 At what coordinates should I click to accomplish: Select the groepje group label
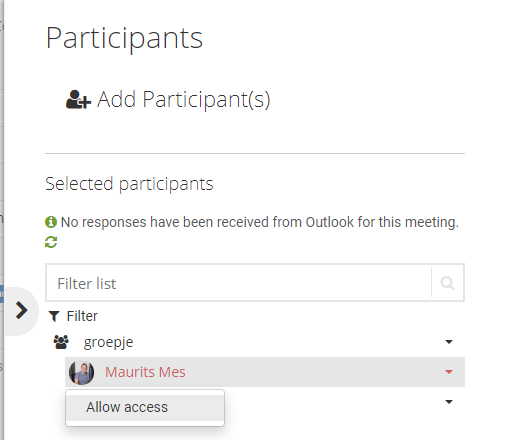(x=108, y=342)
